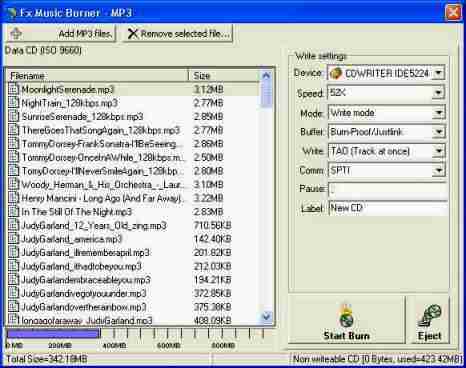Click file icon of Henry Mancini row
This screenshot has width=466, height=368.
coord(14,198)
